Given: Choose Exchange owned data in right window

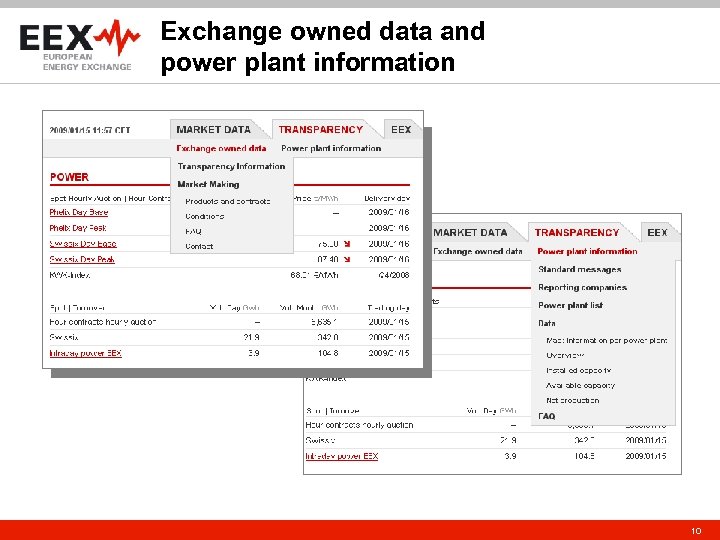Looking at the screenshot, I should pyautogui.click(x=478, y=251).
